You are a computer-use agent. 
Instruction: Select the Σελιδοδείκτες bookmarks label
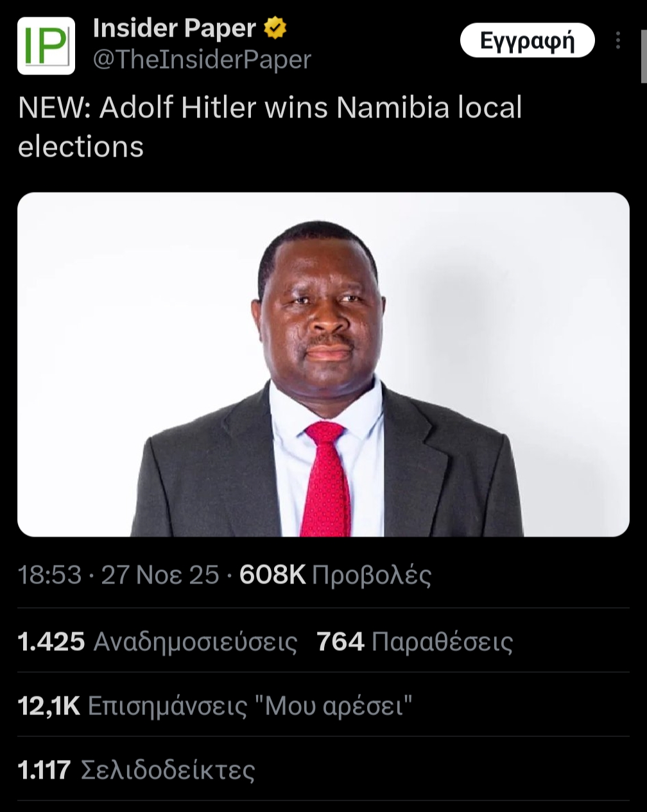168,770
